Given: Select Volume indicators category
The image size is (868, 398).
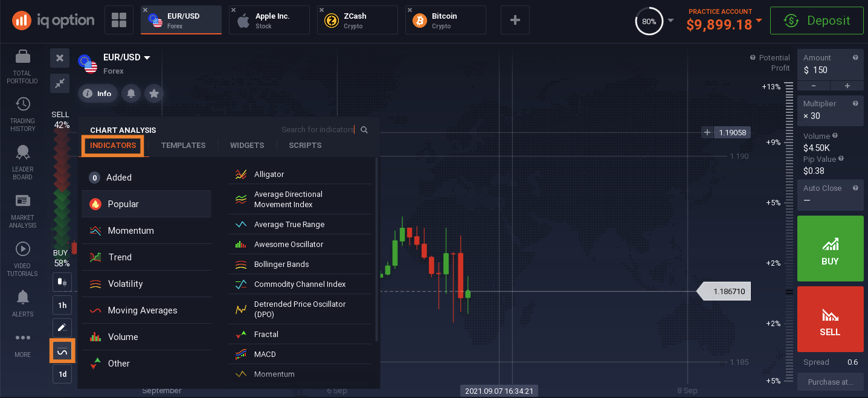Looking at the screenshot, I should click(x=147, y=337).
